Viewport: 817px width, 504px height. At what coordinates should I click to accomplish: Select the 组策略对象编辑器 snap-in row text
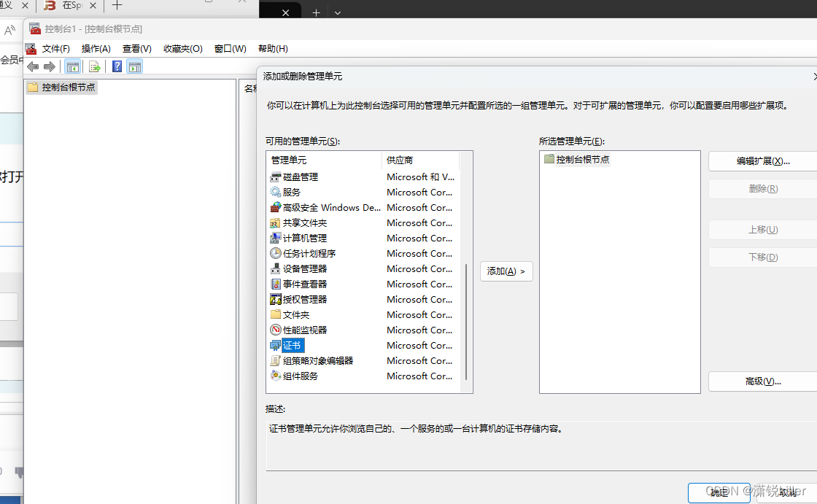pos(318,360)
